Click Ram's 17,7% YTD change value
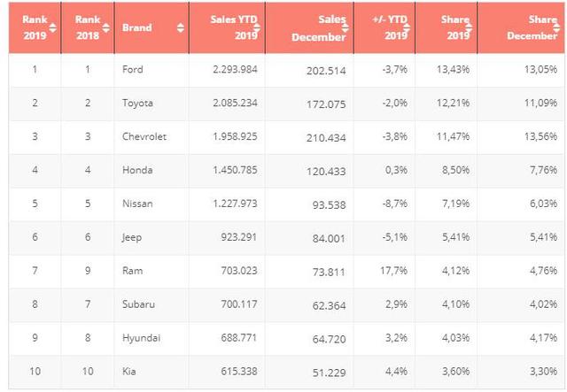The width and height of the screenshot is (567, 392). pyautogui.click(x=393, y=272)
